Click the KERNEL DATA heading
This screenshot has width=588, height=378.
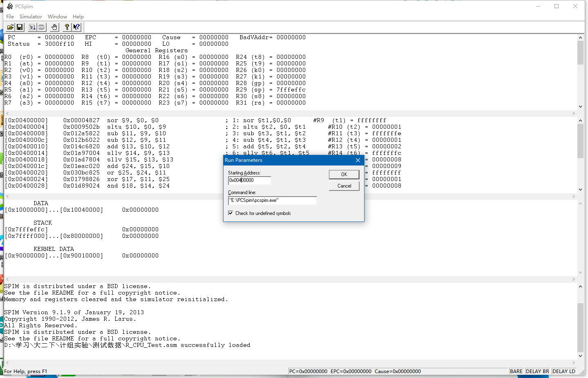[54, 249]
